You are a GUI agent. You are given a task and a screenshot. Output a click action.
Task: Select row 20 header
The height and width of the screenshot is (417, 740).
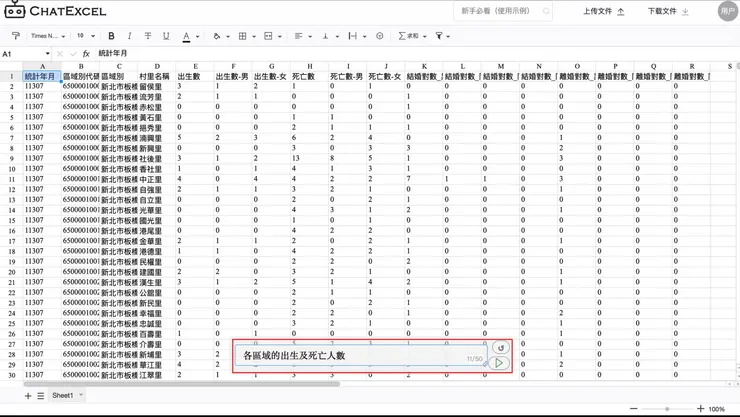(11, 272)
